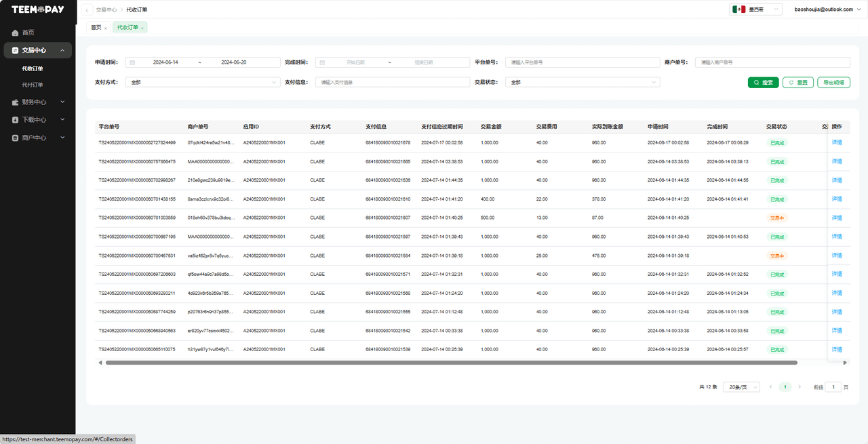
Task: Click the 申请时间 end date 2024-06-20
Action: [x=234, y=62]
